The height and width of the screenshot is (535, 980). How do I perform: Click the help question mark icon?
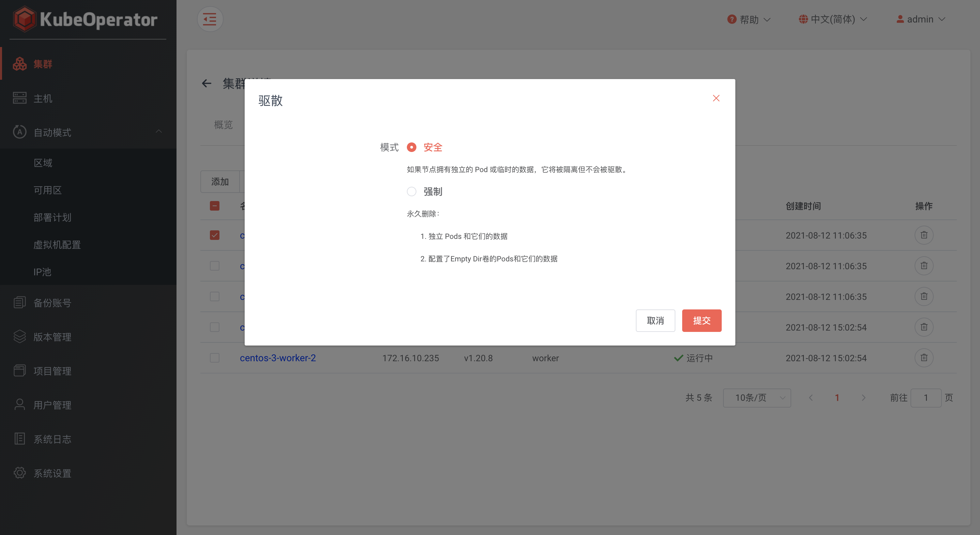(x=732, y=19)
